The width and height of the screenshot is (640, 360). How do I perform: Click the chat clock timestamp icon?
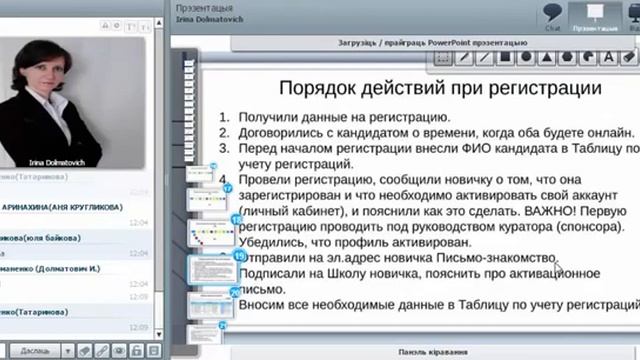tap(117, 26)
